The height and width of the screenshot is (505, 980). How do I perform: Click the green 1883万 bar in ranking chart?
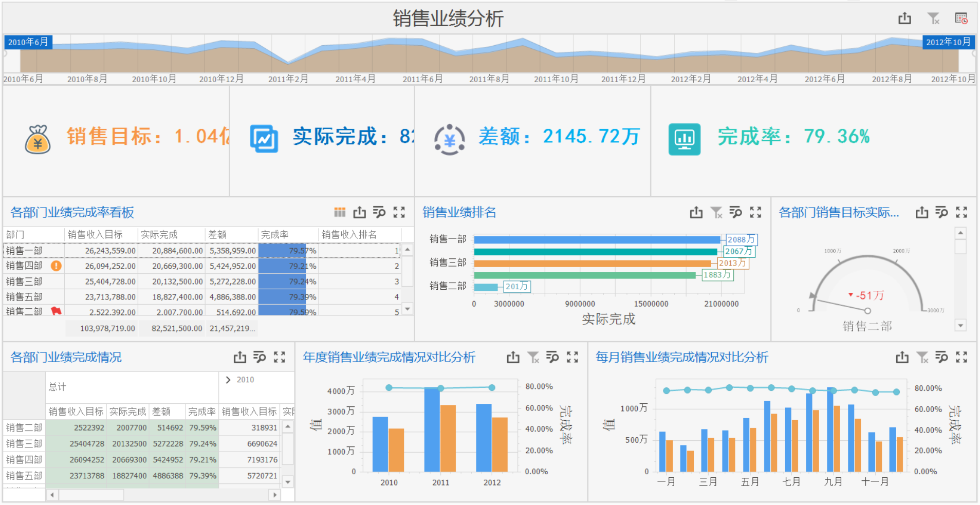[585, 275]
